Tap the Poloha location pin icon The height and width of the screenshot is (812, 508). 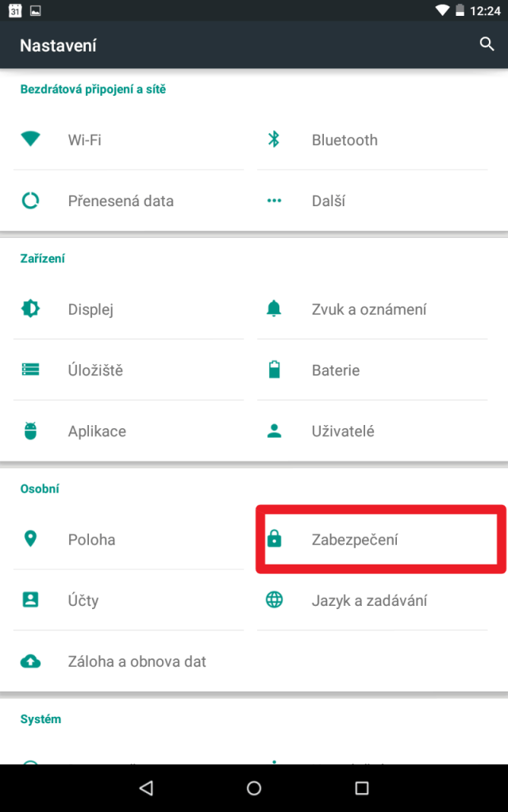[x=31, y=539]
